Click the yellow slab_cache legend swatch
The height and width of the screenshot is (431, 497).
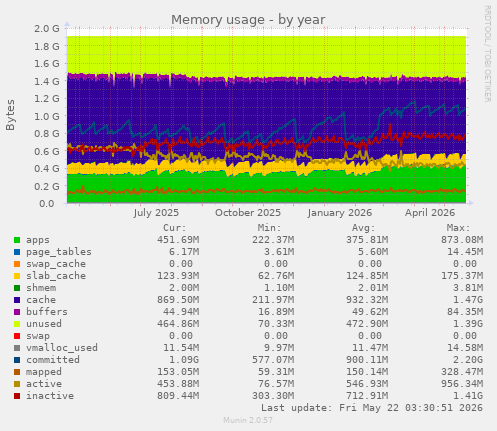[x=17, y=276]
